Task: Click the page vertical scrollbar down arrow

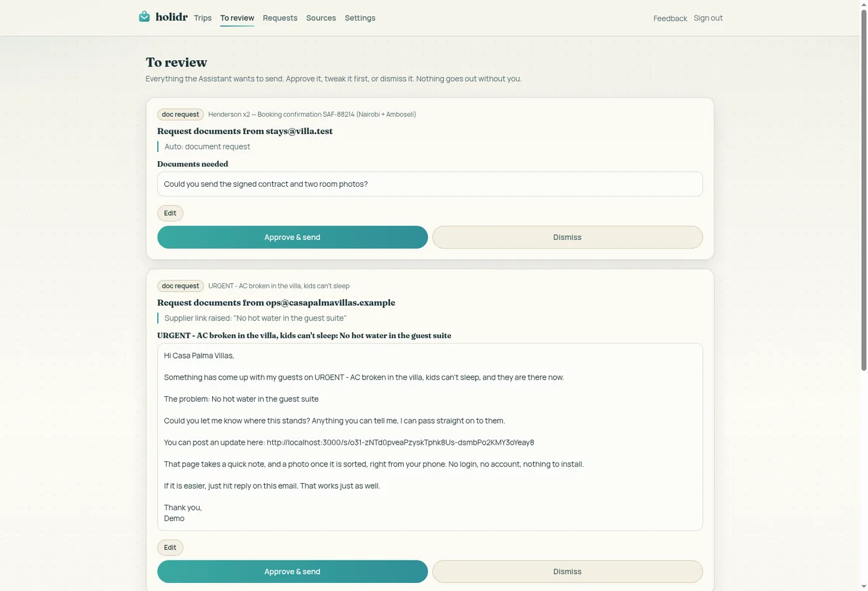Action: (x=864, y=587)
